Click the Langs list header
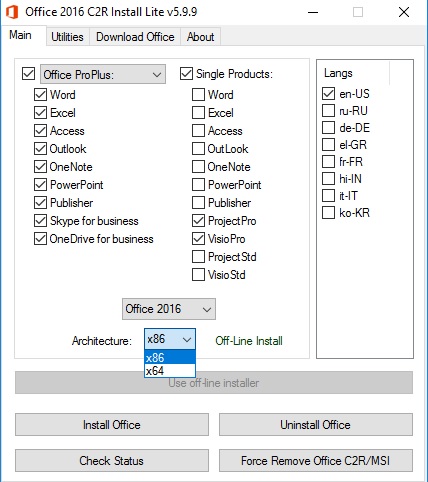 (x=353, y=73)
